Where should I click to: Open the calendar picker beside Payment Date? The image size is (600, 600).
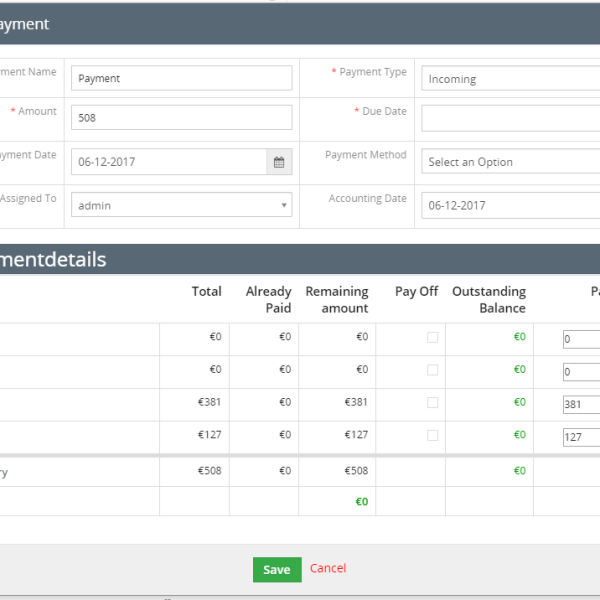279,162
